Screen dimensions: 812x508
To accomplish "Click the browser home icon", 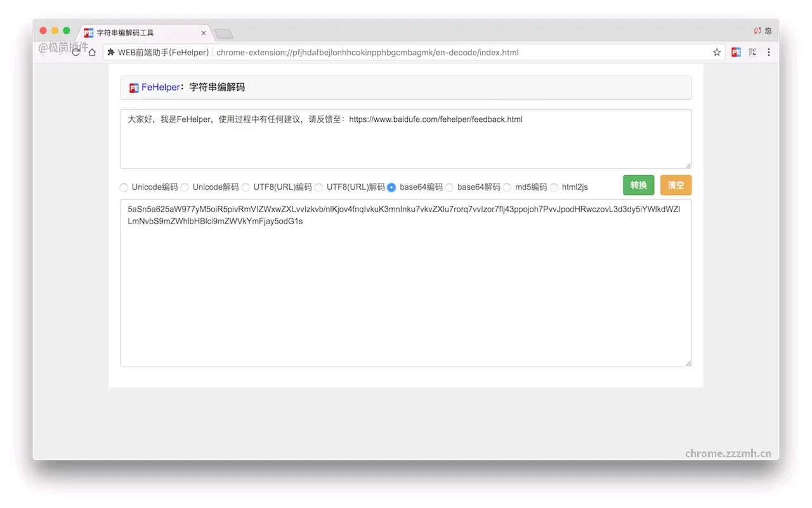I will pyautogui.click(x=92, y=52).
